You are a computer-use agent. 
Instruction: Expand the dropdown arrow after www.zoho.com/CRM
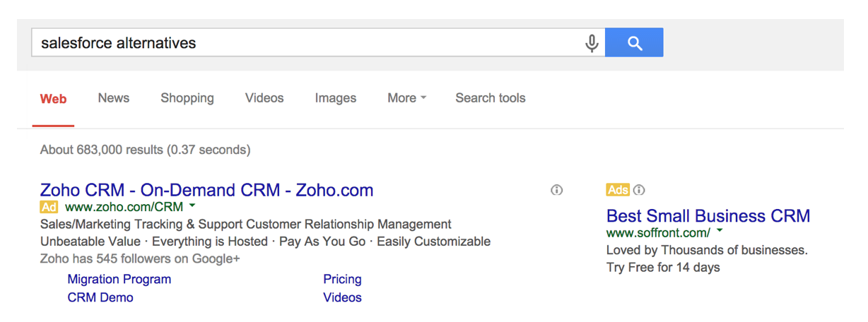pos(192,206)
